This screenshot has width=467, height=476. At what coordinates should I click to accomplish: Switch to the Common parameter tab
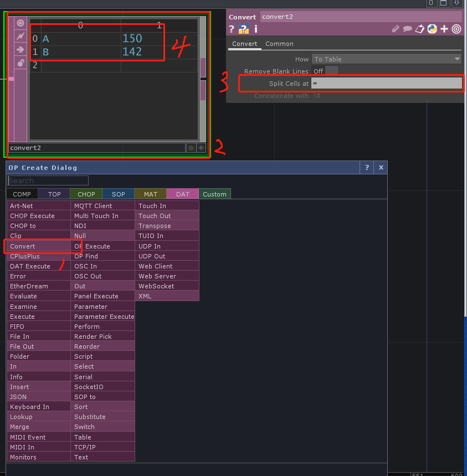(279, 44)
